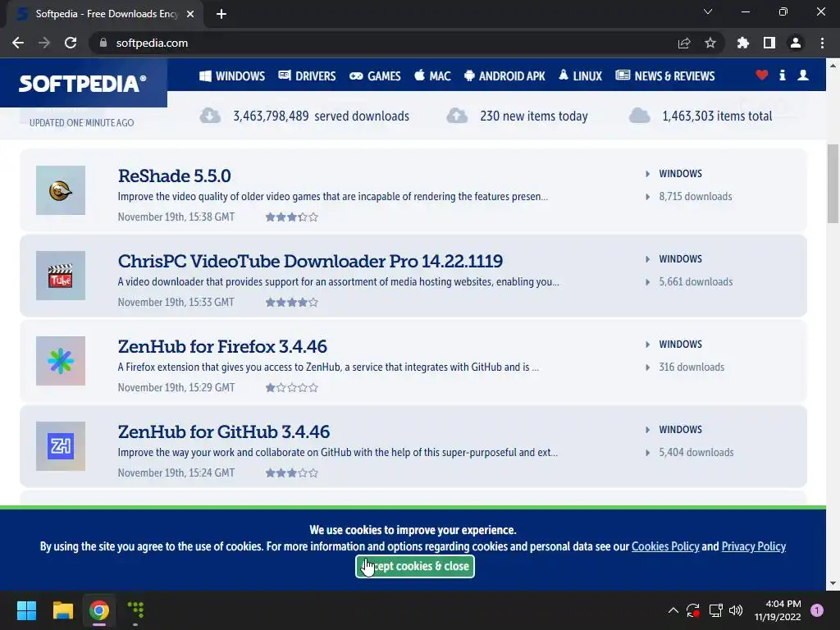This screenshot has width=840, height=630.
Task: Click the user account icon in Softpedia header
Action: [802, 75]
